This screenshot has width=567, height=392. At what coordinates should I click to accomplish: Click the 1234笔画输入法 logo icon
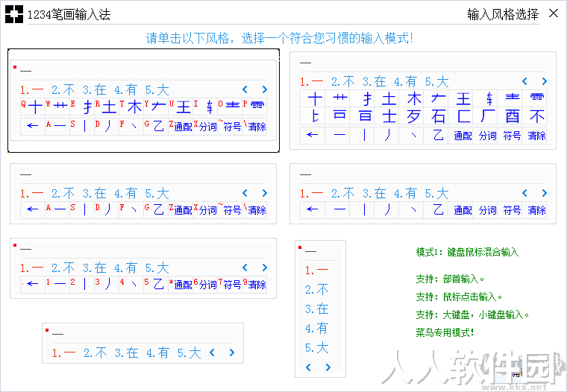pyautogui.click(x=14, y=14)
